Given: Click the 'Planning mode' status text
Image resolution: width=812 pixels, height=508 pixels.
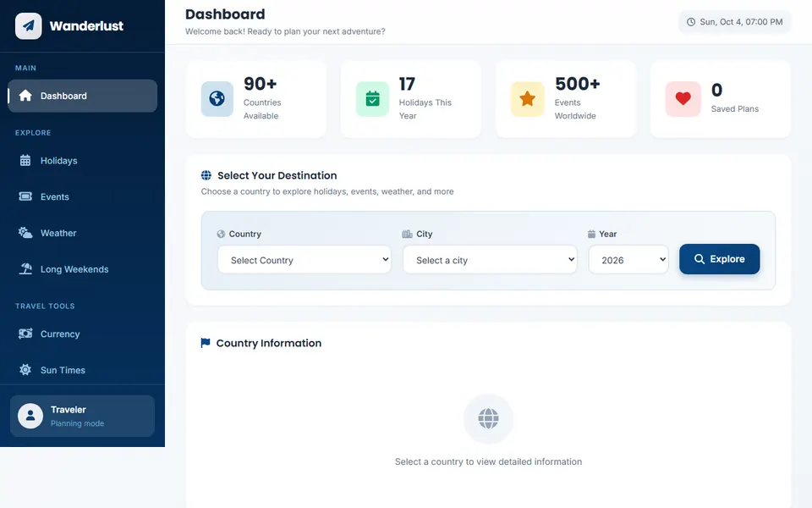Looking at the screenshot, I should [77, 423].
